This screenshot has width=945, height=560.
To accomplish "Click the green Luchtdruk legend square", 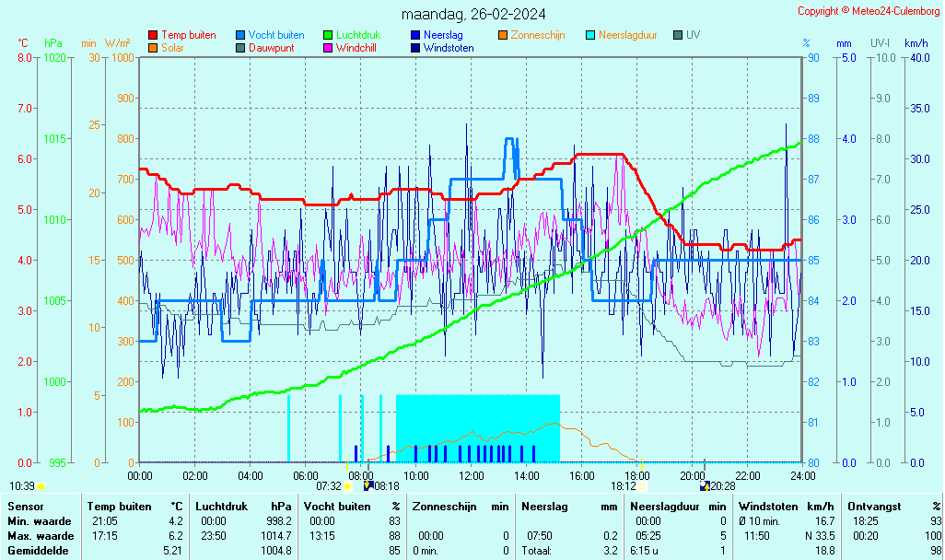I will point(328,35).
